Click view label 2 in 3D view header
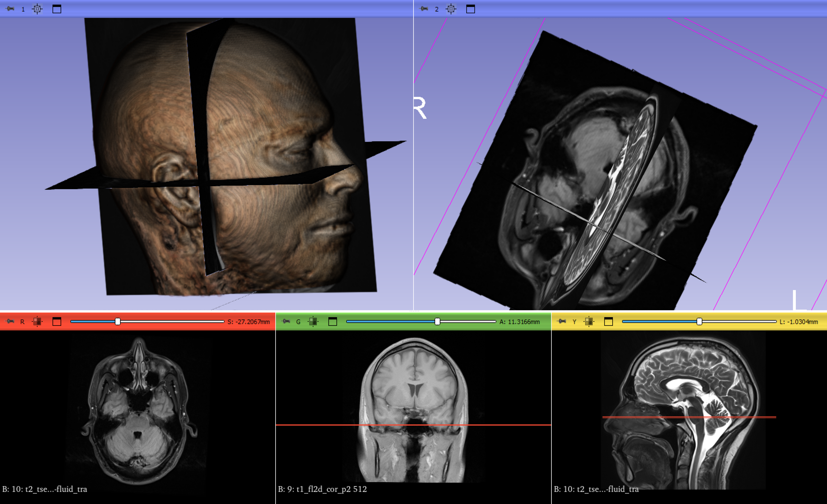This screenshot has width=827, height=504. (437, 9)
